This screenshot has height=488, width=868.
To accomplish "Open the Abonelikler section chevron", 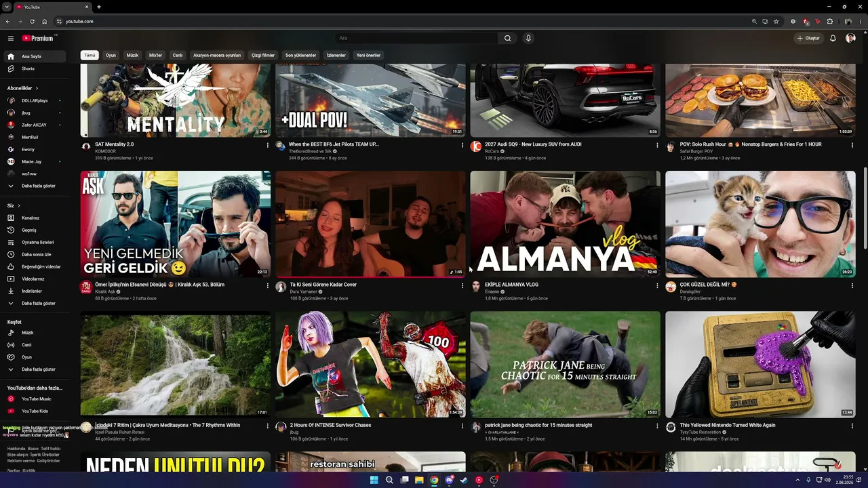I will pos(37,88).
